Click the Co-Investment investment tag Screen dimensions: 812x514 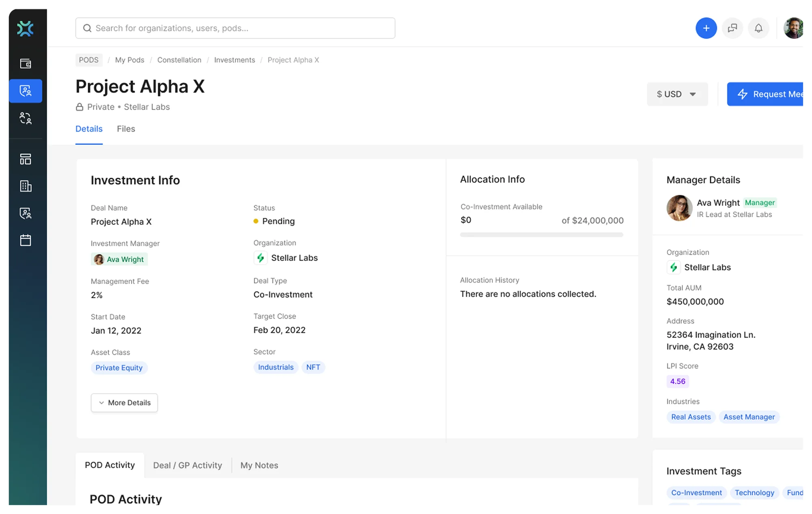tap(696, 492)
